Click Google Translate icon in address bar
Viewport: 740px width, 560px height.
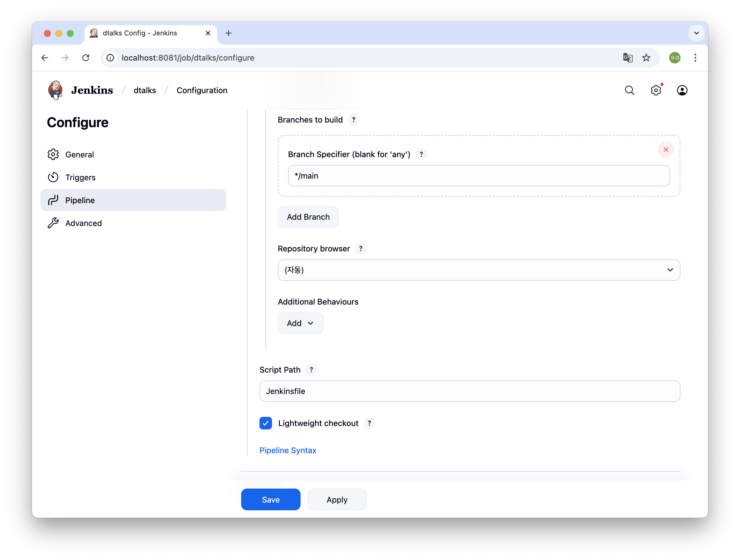(628, 58)
